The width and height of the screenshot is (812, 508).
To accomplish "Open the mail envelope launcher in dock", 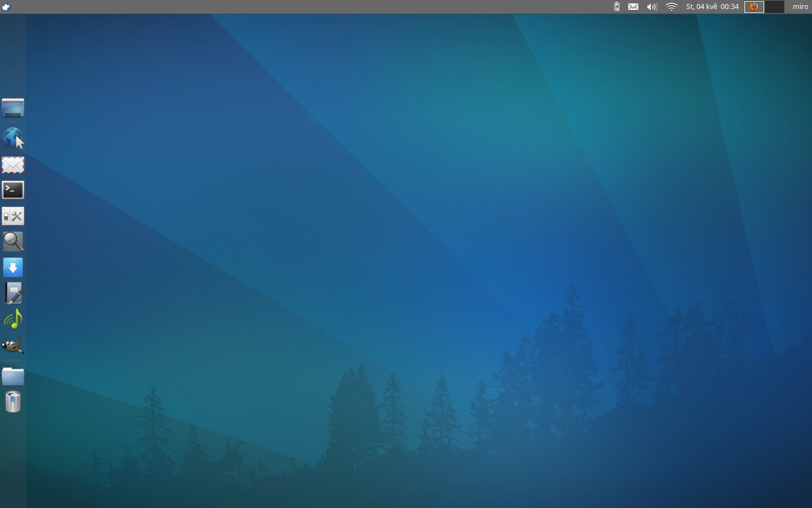I will (x=13, y=165).
